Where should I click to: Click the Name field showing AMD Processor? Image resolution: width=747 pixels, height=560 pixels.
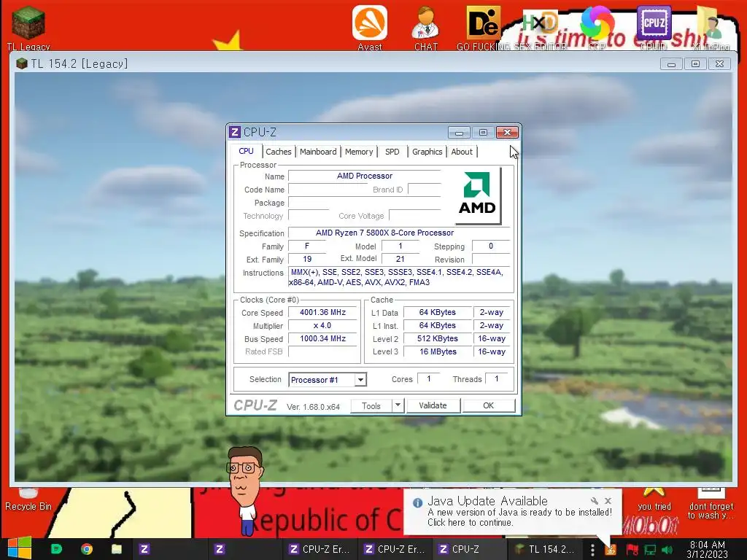[x=365, y=176]
